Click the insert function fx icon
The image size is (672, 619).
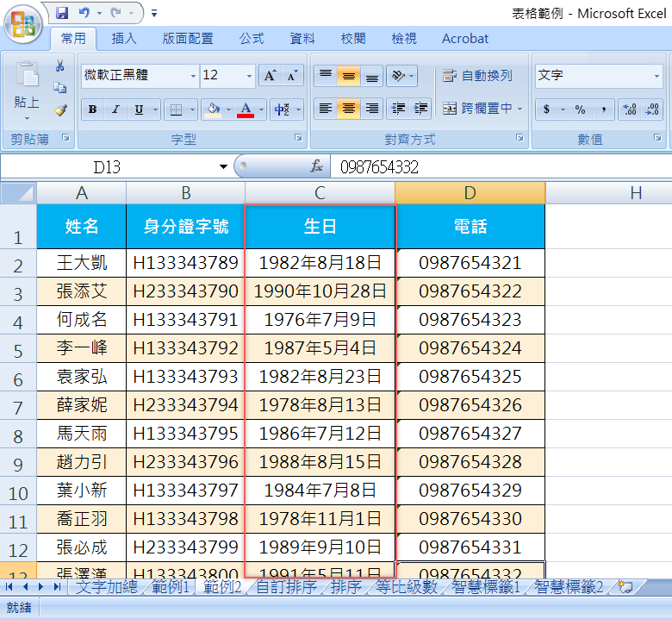click(316, 166)
